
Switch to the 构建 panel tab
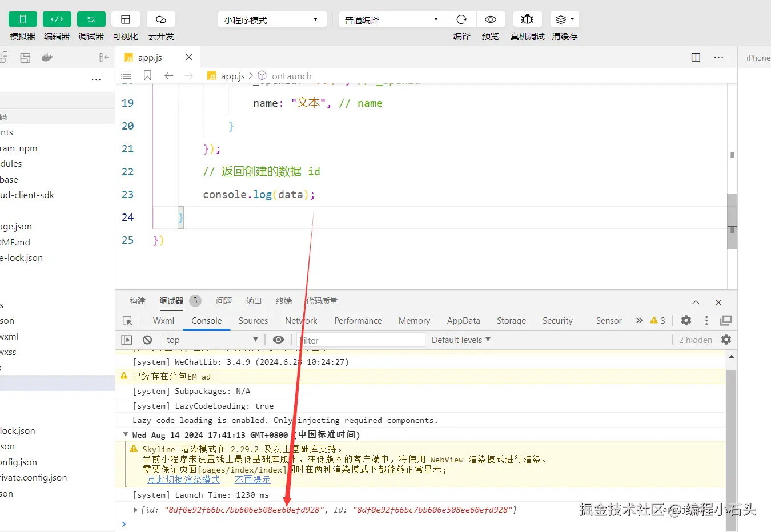click(x=138, y=301)
